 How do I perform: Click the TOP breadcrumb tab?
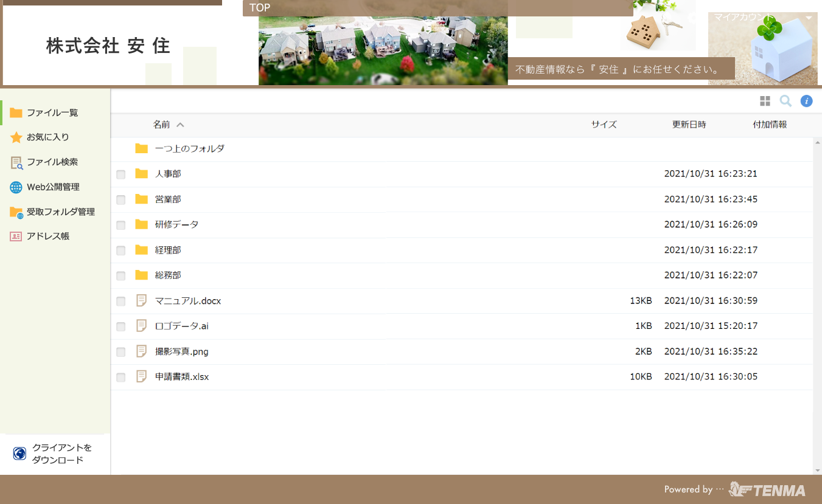pyautogui.click(x=260, y=8)
